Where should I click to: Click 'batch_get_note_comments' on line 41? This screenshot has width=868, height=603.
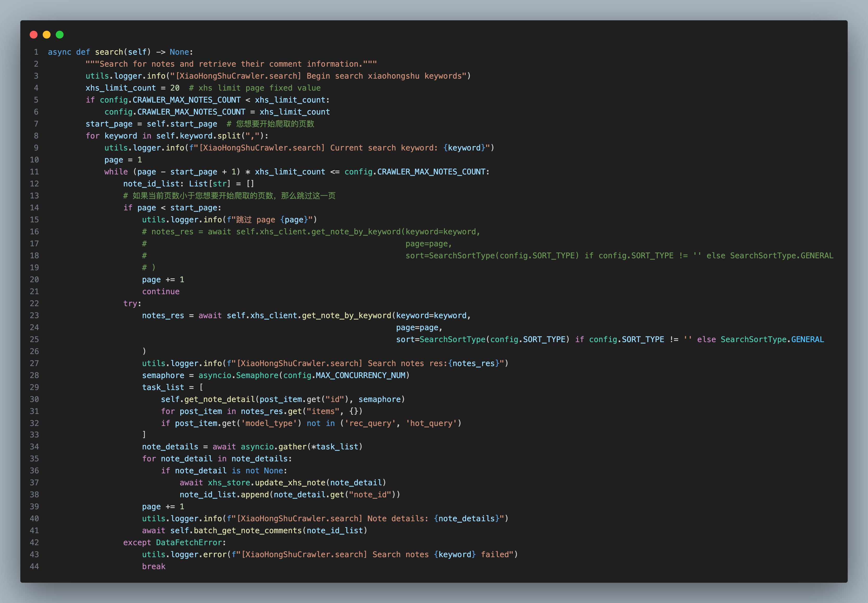[x=248, y=531]
